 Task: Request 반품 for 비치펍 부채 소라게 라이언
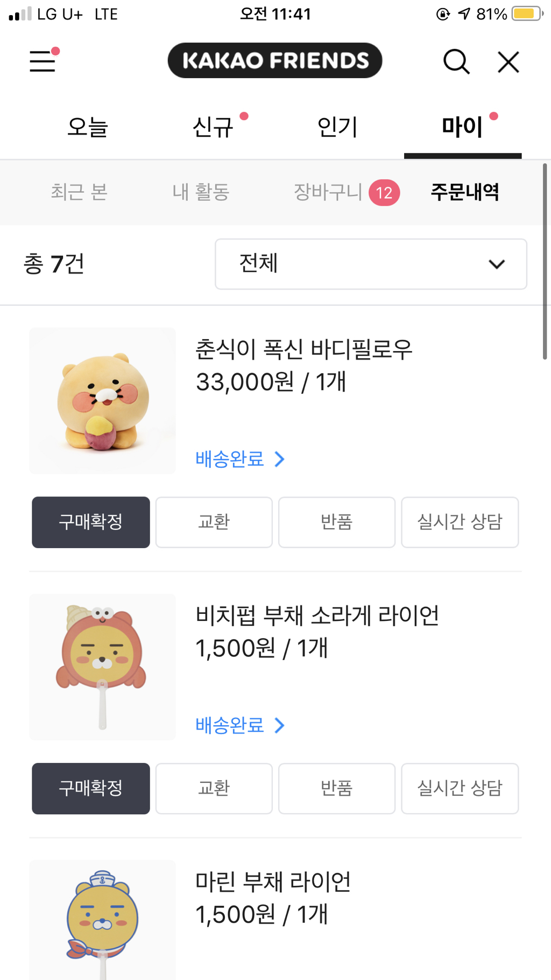tap(337, 788)
